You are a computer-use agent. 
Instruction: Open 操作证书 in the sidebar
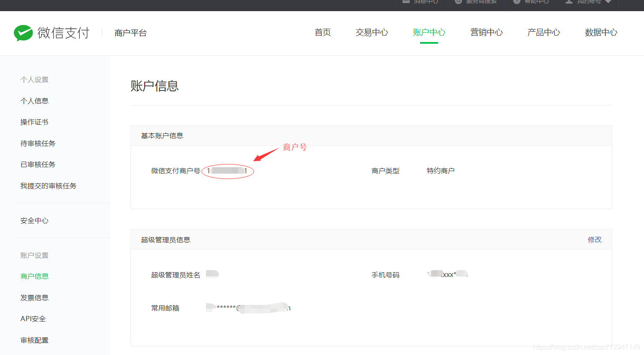[34, 122]
